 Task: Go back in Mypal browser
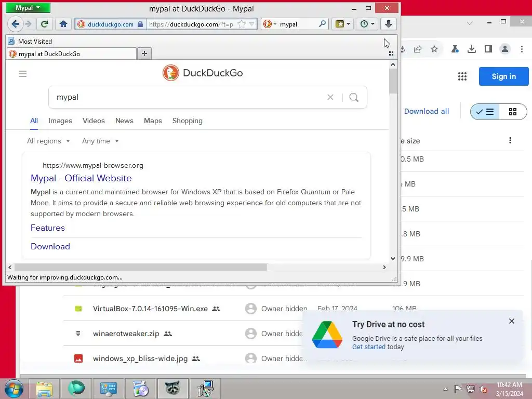15,24
